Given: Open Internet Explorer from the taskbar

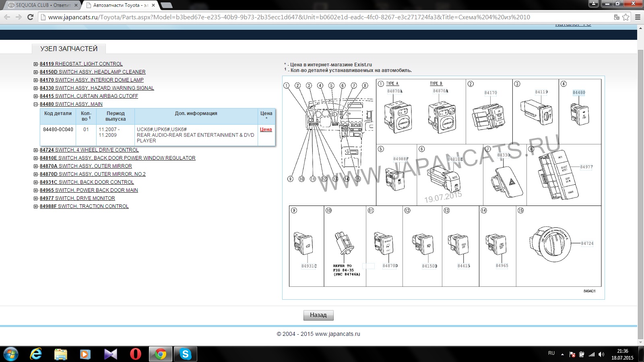Looking at the screenshot, I should tap(36, 354).
